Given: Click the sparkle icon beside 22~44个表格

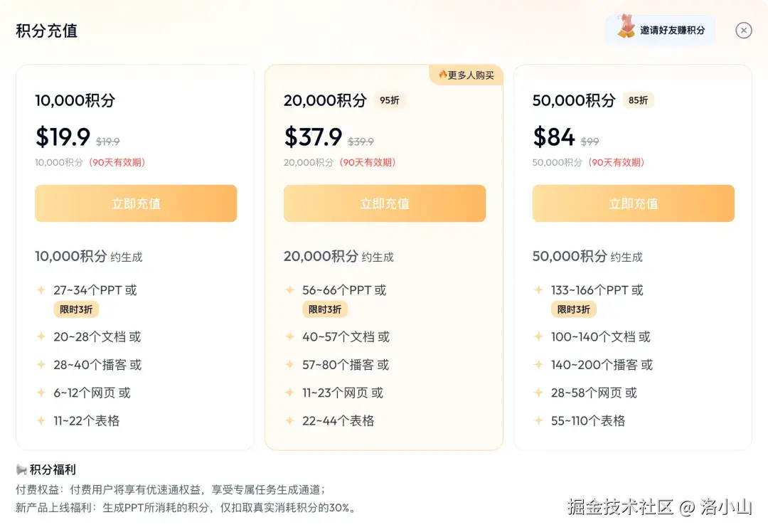Looking at the screenshot, I should [x=289, y=420].
